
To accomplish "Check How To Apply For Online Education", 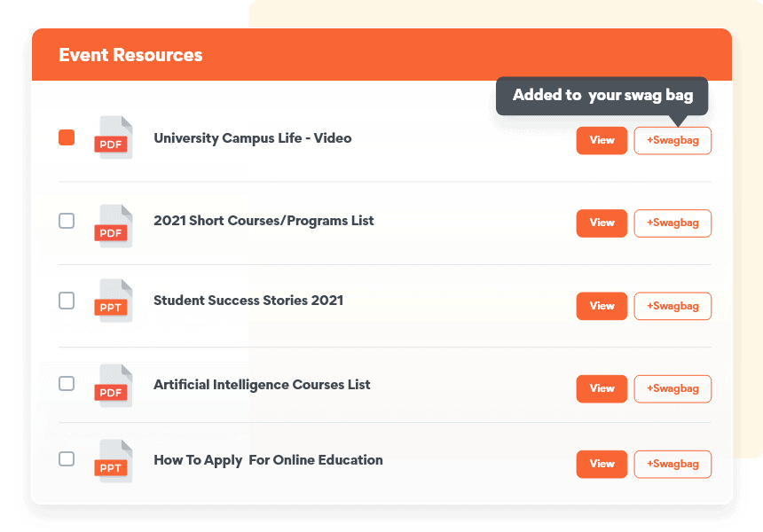I will tap(67, 459).
